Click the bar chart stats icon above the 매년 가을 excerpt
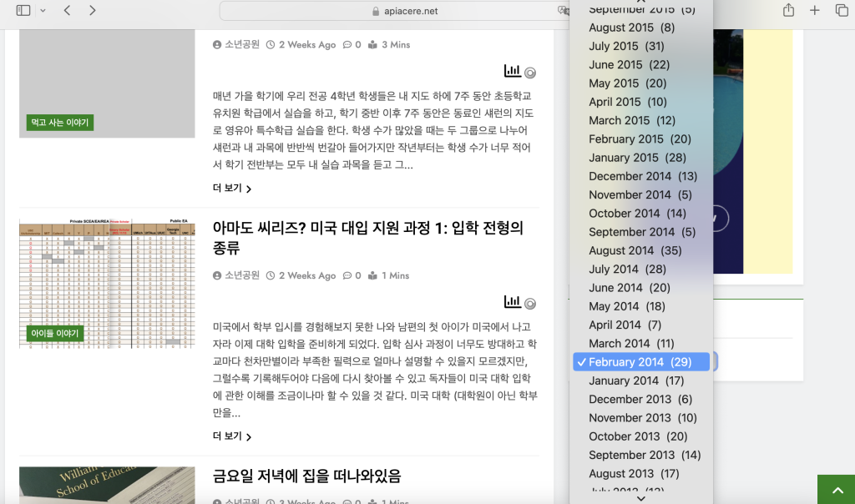855x504 pixels. click(x=512, y=71)
